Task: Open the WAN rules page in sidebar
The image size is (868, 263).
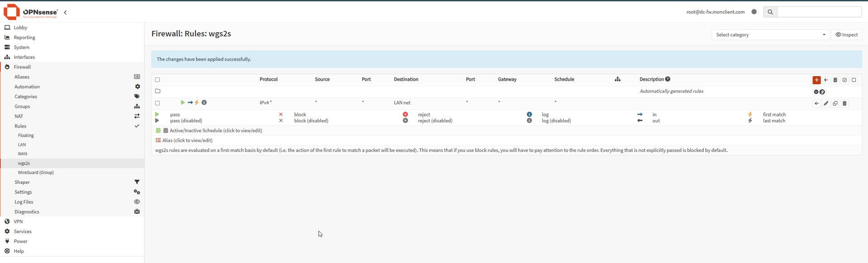Action: pyautogui.click(x=23, y=154)
